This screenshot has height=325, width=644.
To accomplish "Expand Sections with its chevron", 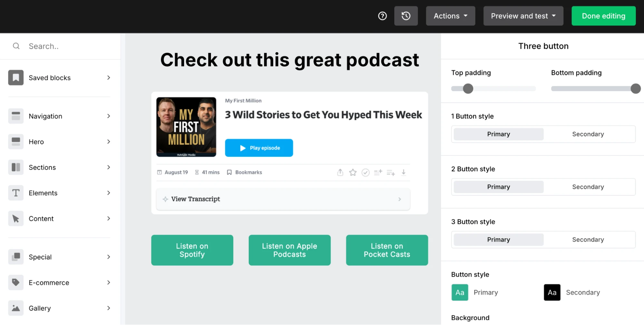I will [109, 167].
